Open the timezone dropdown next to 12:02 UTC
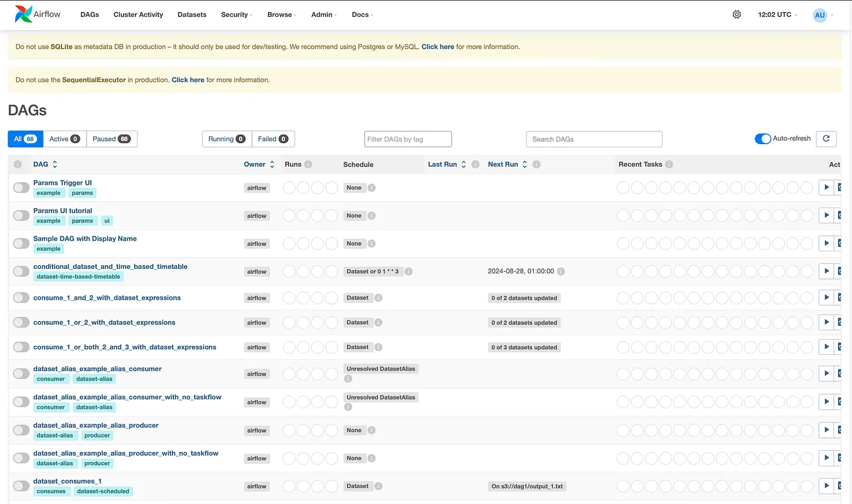This screenshot has height=504, width=852. pyautogui.click(x=777, y=14)
